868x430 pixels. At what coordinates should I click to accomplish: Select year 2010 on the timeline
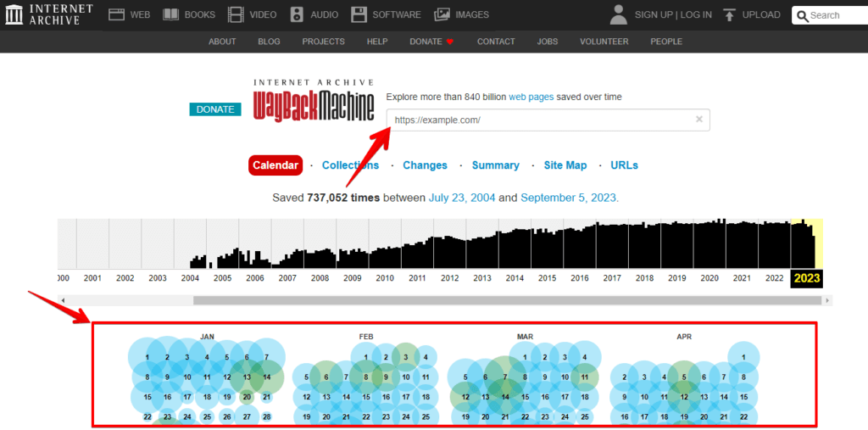[x=385, y=278]
